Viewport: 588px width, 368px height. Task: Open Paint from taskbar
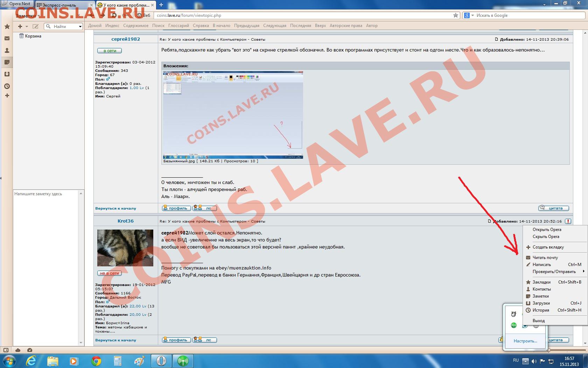click(139, 361)
